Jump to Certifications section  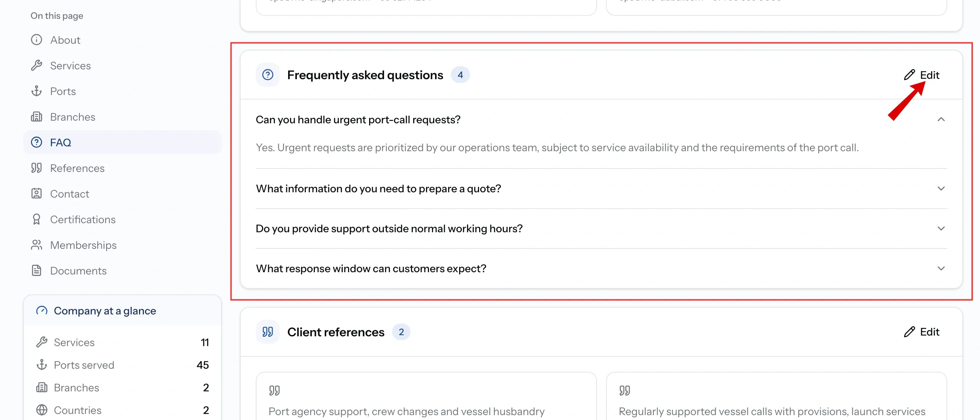(x=122, y=219)
